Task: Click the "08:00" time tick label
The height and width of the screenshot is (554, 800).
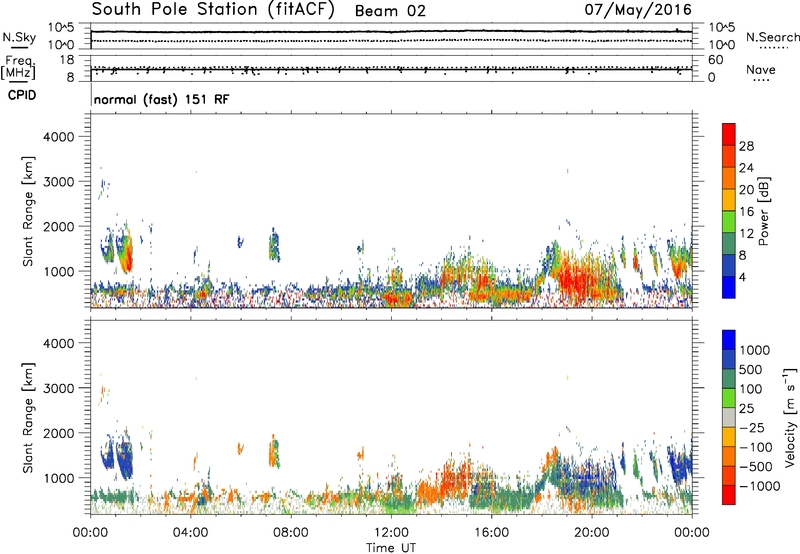Action: pos(291,533)
